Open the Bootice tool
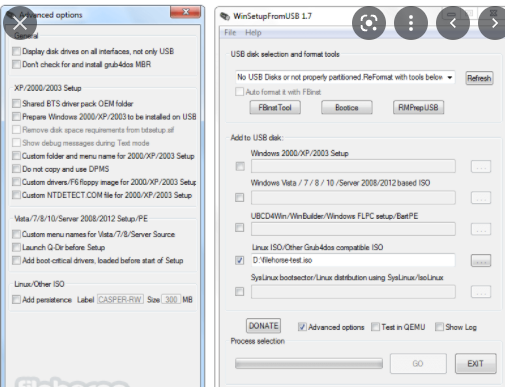The height and width of the screenshot is (387, 505). tap(347, 107)
